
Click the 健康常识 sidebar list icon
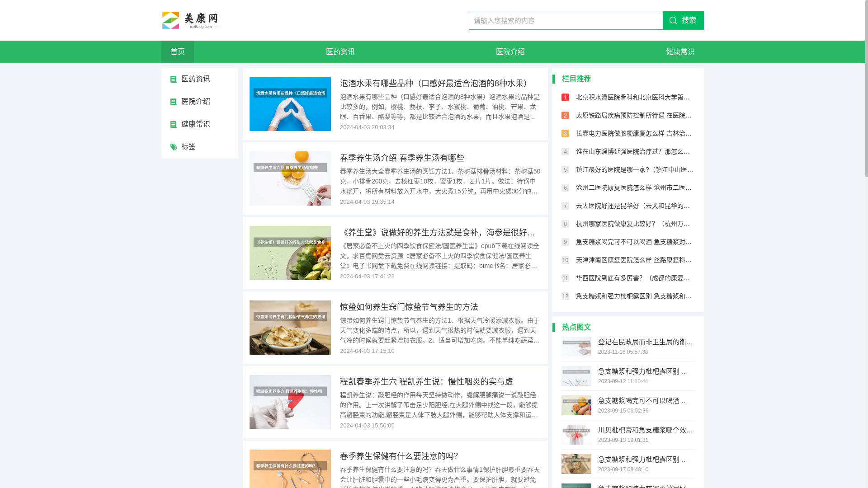click(174, 124)
